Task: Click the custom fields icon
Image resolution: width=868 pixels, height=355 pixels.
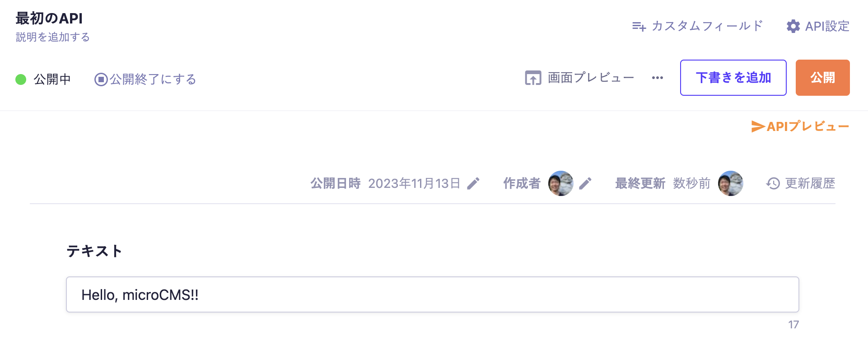Action: (639, 26)
